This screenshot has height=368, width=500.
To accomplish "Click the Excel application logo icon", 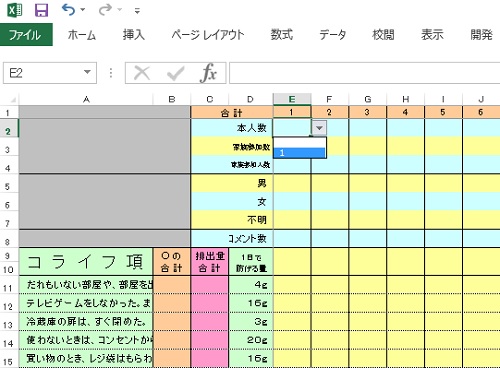I will tap(15, 10).
